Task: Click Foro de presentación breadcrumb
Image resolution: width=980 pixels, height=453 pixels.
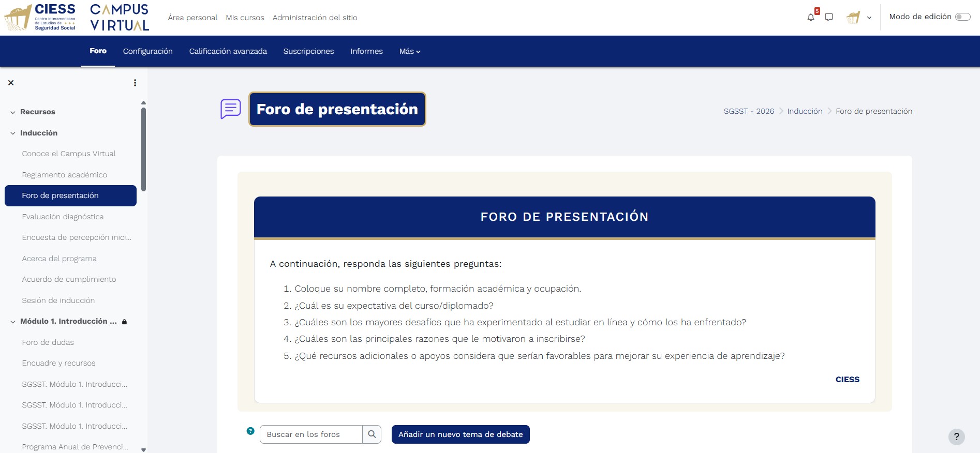Action: click(874, 111)
